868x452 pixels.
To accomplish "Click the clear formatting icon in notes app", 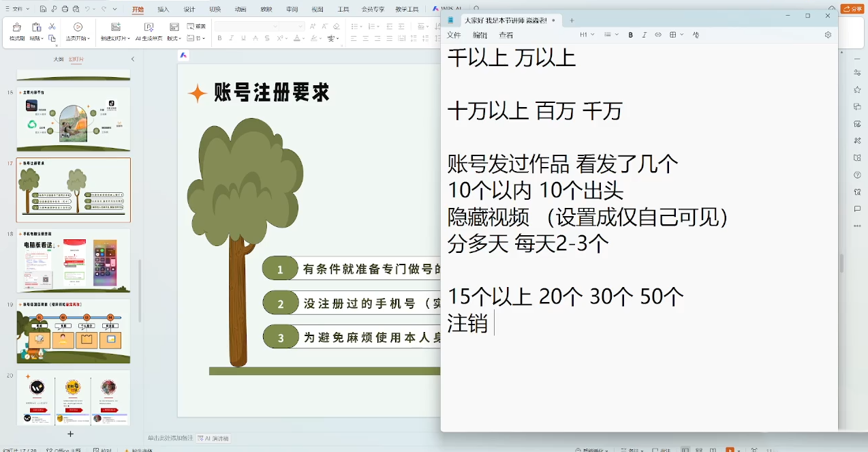I will pos(696,34).
